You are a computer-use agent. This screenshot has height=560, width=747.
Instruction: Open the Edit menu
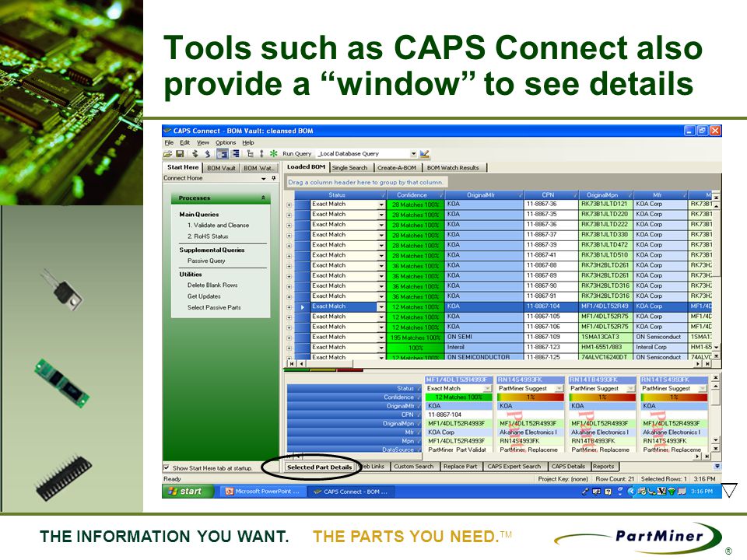pos(185,142)
